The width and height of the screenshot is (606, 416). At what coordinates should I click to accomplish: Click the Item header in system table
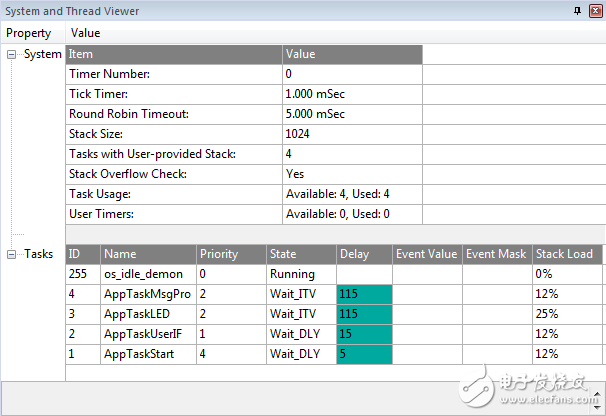point(174,54)
